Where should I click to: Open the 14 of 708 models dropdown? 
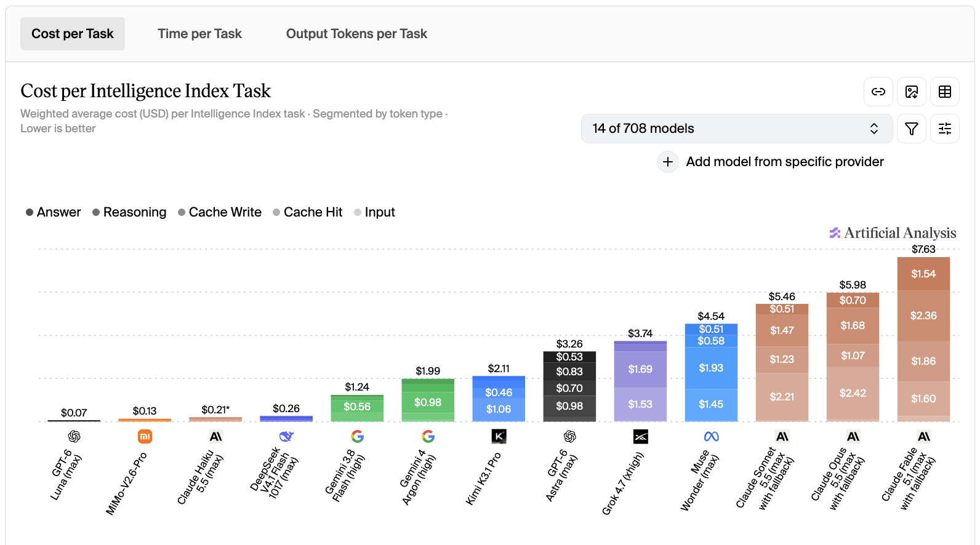[736, 129]
